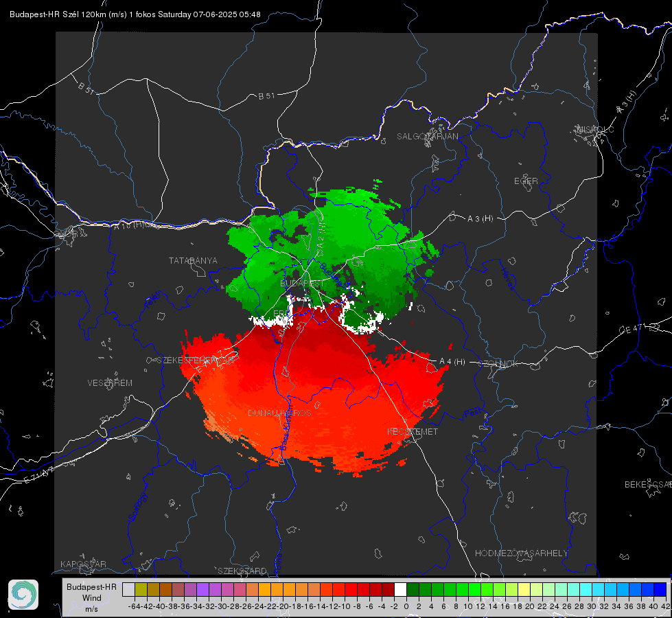The image size is (672, 618).
Task: Click the SZEKSZÁRD city label
Action: click(x=242, y=571)
